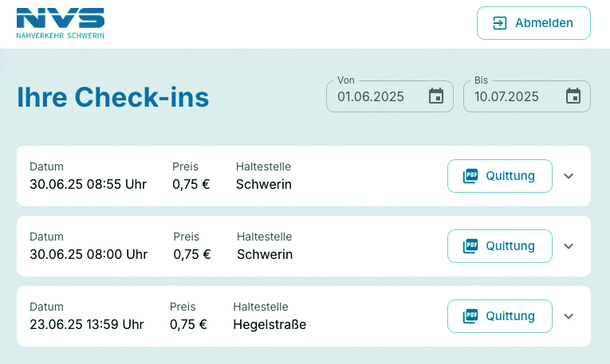Image resolution: width=610 pixels, height=364 pixels.
Task: Click the PDF icon for the Hegelstraße check-in
Action: coord(471,316)
